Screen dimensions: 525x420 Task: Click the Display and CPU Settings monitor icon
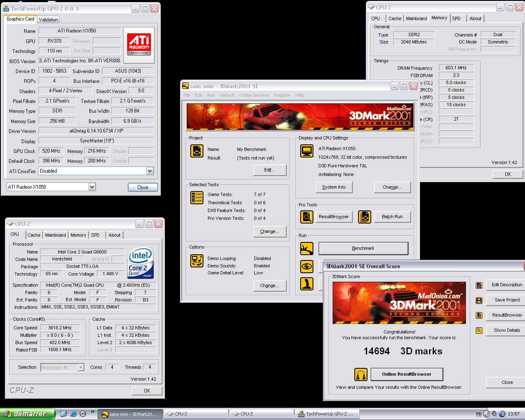307,151
